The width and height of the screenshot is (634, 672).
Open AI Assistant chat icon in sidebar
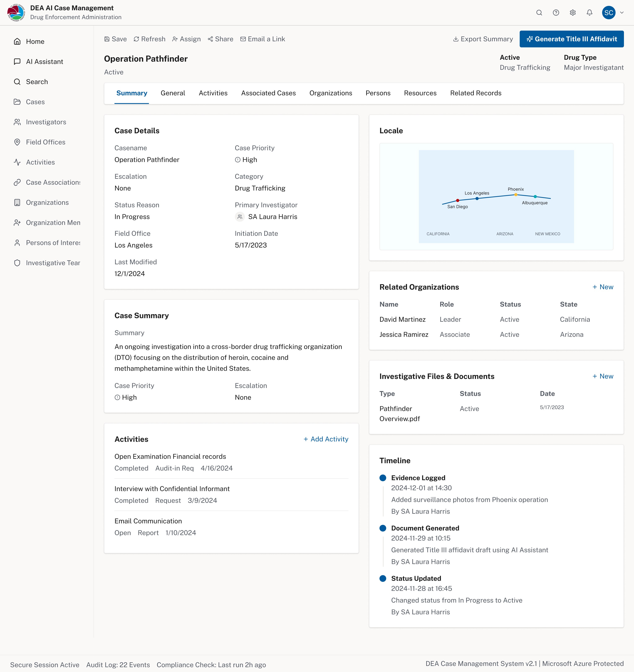click(17, 62)
